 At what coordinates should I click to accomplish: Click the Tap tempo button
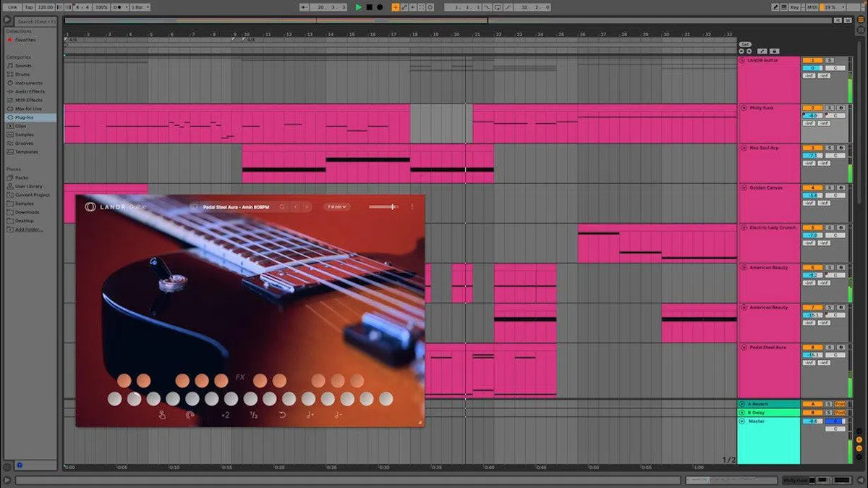[x=27, y=6]
